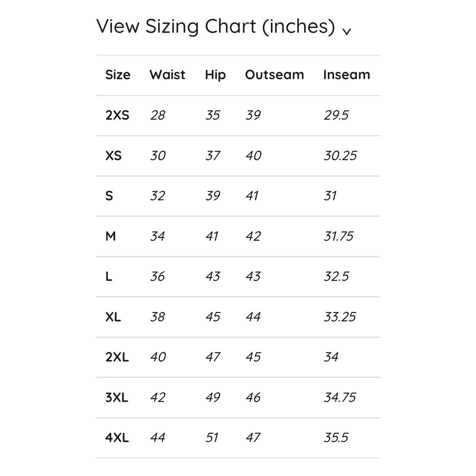Click the 31.75 inseam value for M

coord(338,236)
